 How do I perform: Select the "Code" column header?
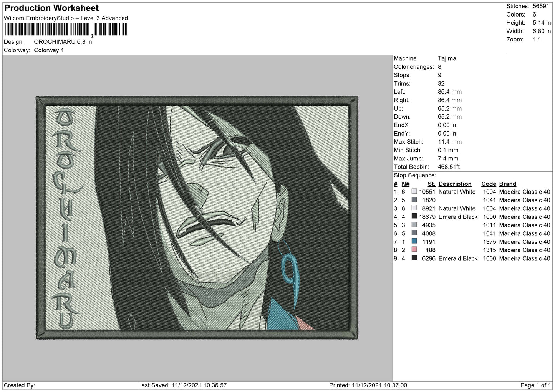(x=489, y=184)
